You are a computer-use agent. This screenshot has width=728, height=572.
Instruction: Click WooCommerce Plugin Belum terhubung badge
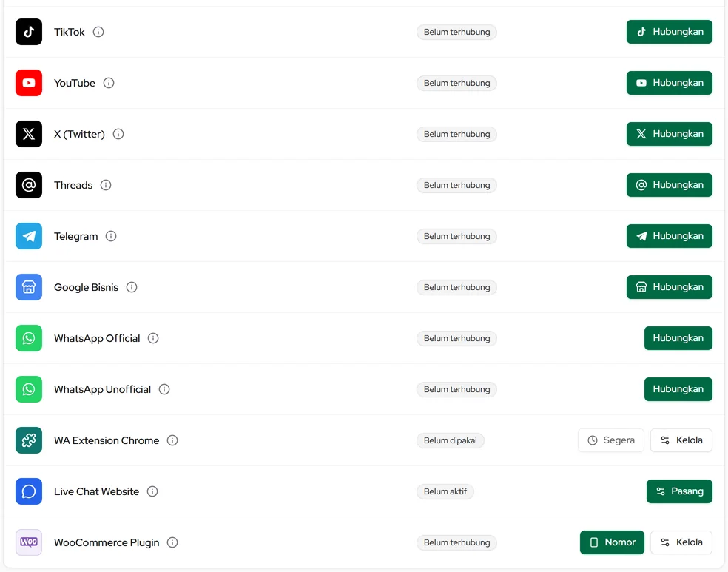(457, 542)
